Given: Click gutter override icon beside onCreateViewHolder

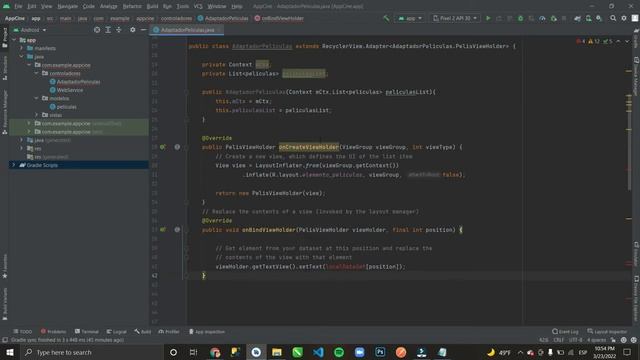Looking at the screenshot, I should coord(163,147).
